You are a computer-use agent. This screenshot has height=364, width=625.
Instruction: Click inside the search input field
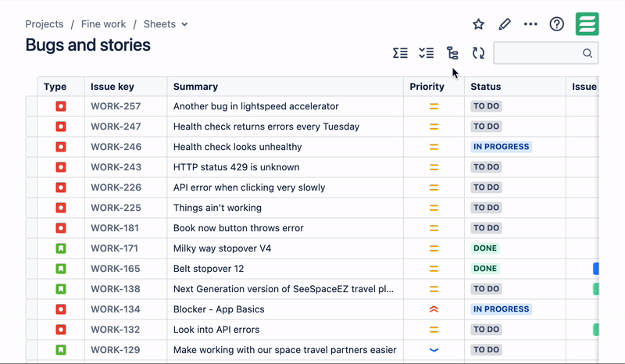tap(538, 53)
